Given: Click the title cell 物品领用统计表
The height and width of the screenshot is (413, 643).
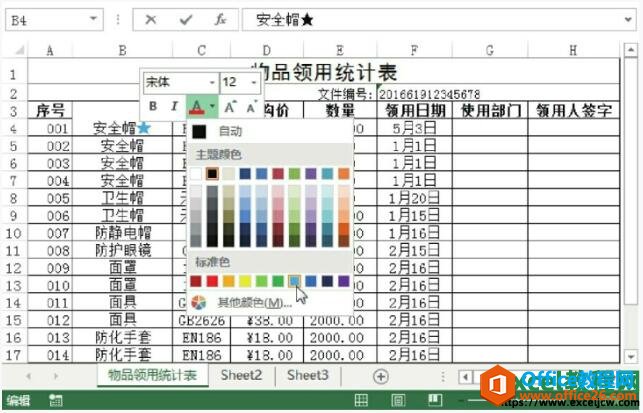Looking at the screenshot, I should click(324, 73).
